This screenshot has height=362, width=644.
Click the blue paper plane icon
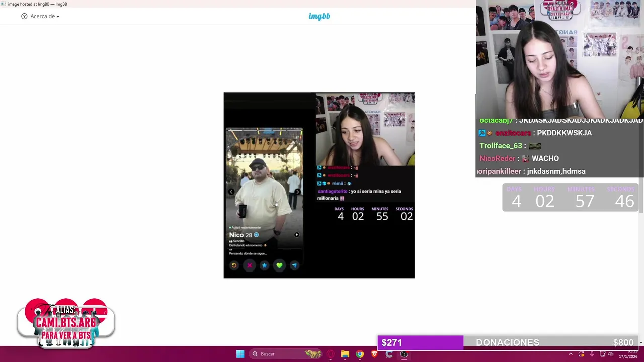coord(294,265)
